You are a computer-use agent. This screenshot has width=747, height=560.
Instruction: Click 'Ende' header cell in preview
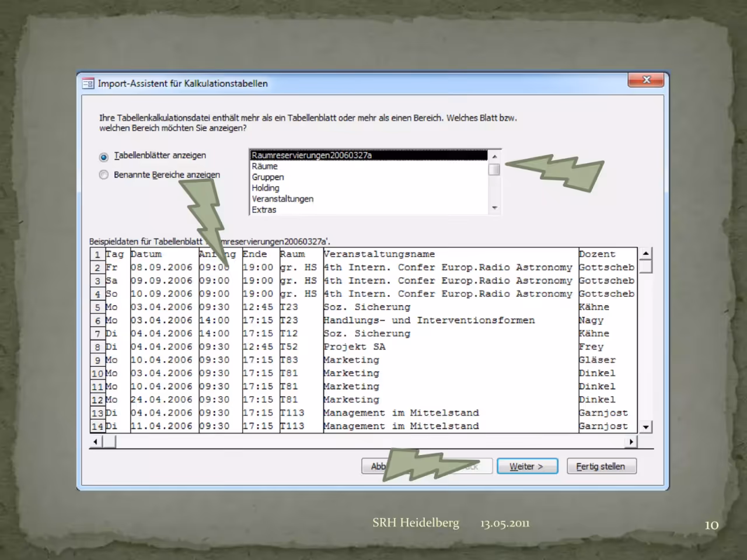coord(260,254)
